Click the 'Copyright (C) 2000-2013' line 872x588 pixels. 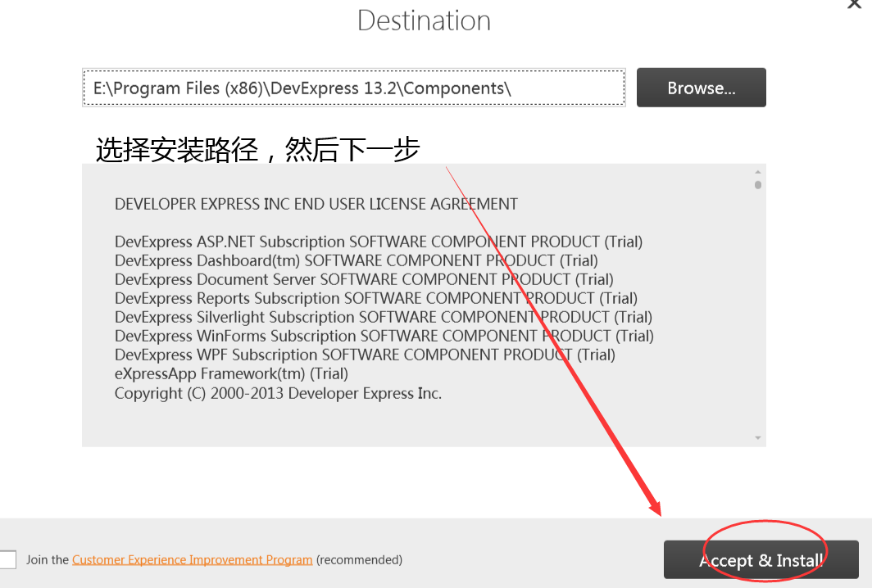pyautogui.click(x=278, y=393)
